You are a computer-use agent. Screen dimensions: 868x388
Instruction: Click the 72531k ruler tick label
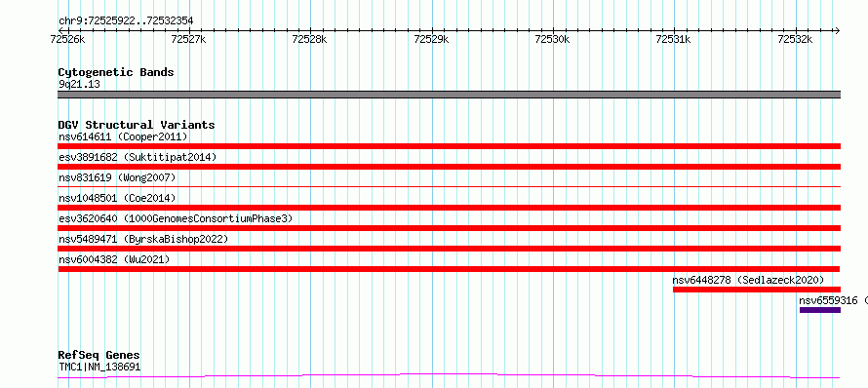(674, 39)
